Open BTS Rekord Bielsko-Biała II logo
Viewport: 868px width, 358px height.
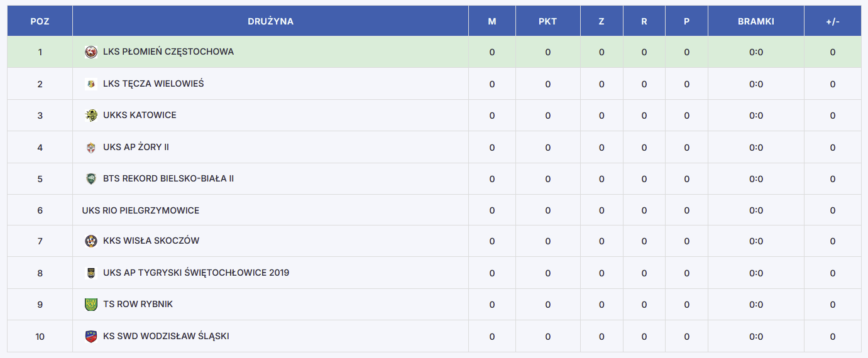(x=91, y=179)
